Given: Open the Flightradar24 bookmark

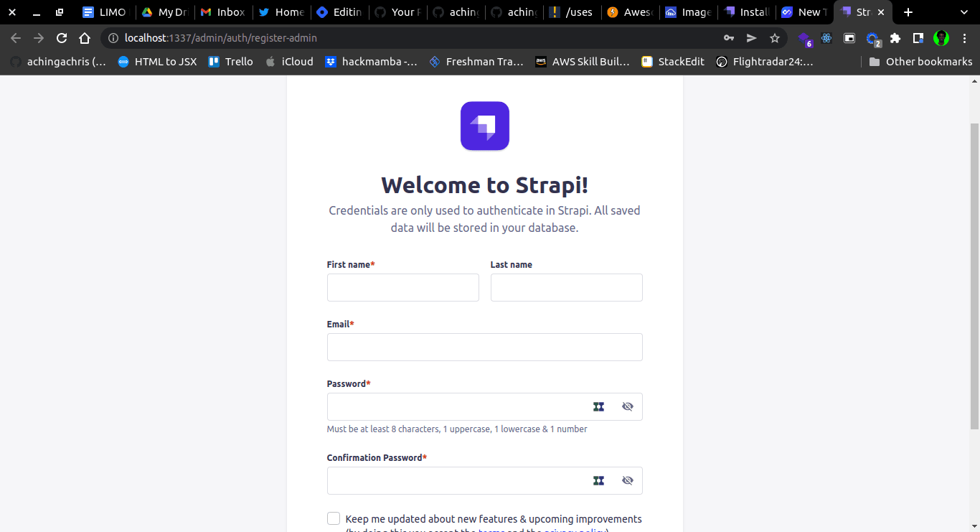Looking at the screenshot, I should pos(765,62).
